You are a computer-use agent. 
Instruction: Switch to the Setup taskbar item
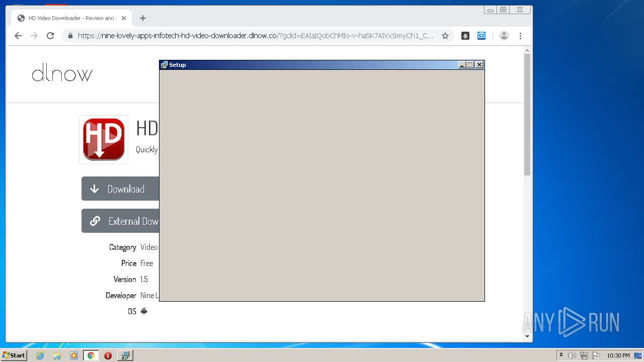tap(125, 355)
